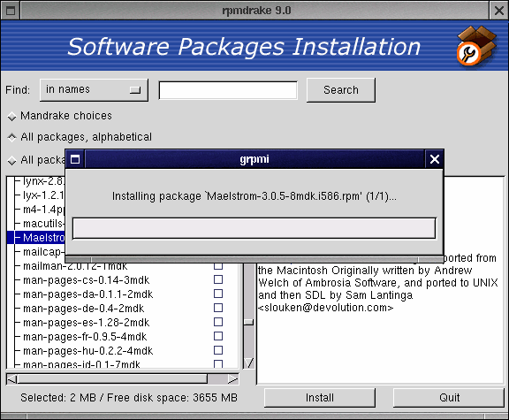The height and width of the screenshot is (420, 509).
Task: Check the man-pages-hu-0.2.2-4mdk checkbox
Action: (x=218, y=350)
